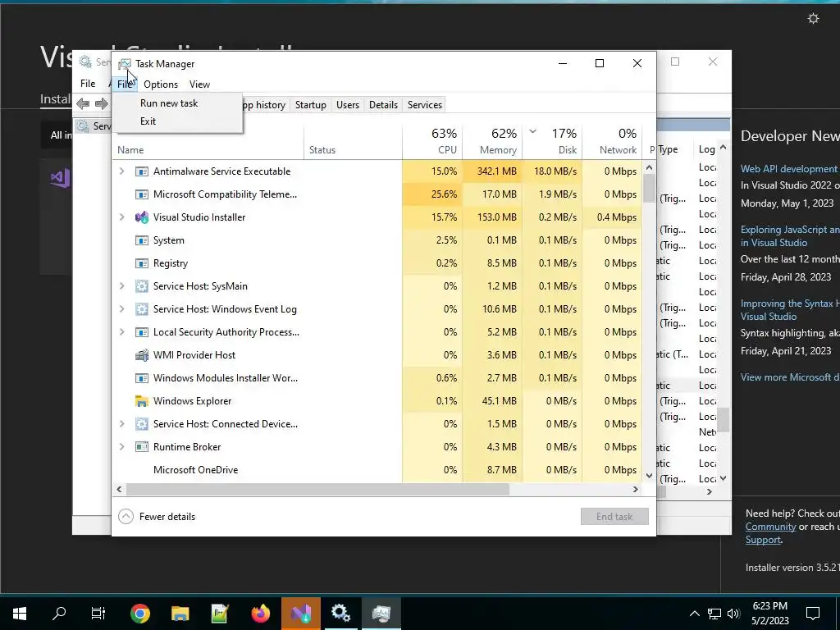Switch to the Startup tab
Screen dimensions: 840x630
[311, 105]
